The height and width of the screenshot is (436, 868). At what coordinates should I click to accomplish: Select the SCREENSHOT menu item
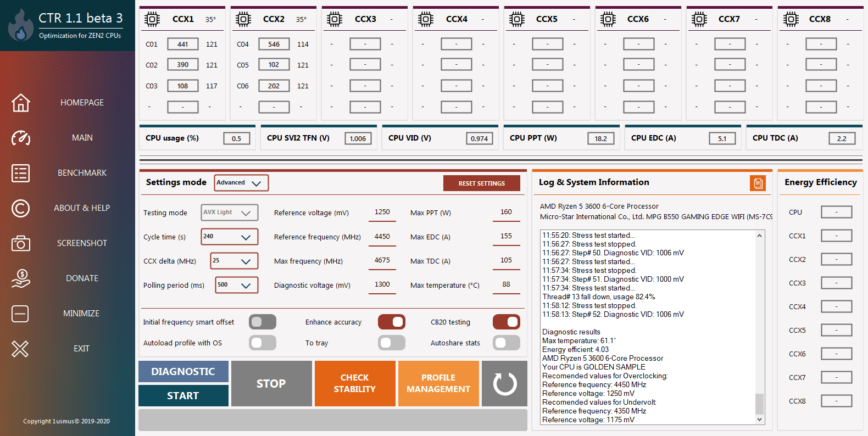(x=82, y=243)
